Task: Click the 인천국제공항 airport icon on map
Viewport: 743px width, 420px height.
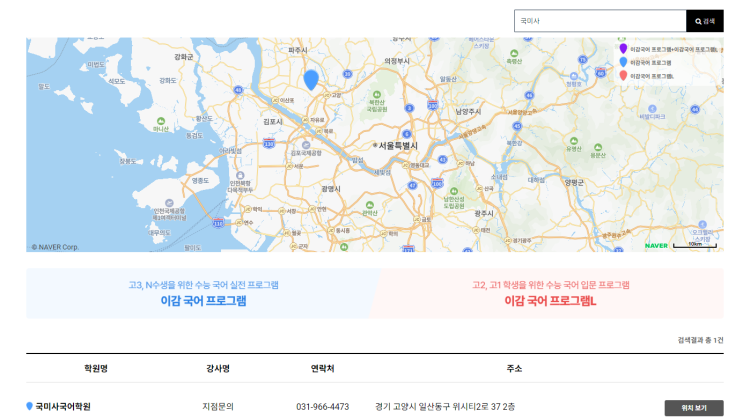Action: (169, 203)
